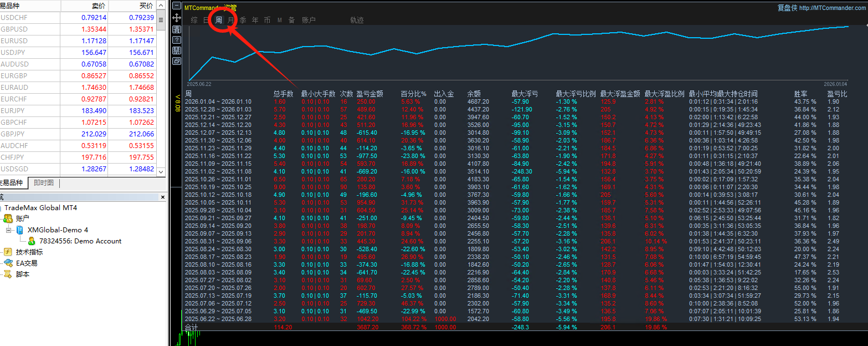Click the four-arrow move panel icon

pyautogui.click(x=177, y=18)
